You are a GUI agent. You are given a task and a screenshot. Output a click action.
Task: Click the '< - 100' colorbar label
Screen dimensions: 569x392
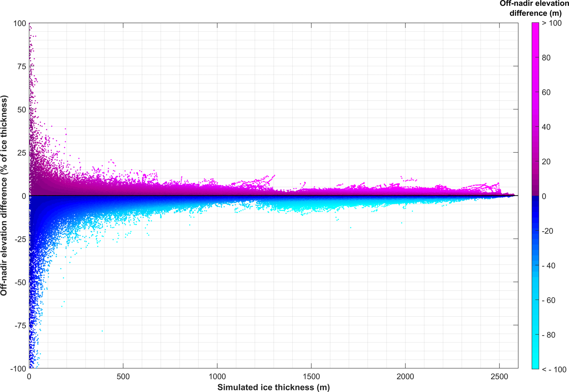coord(554,370)
